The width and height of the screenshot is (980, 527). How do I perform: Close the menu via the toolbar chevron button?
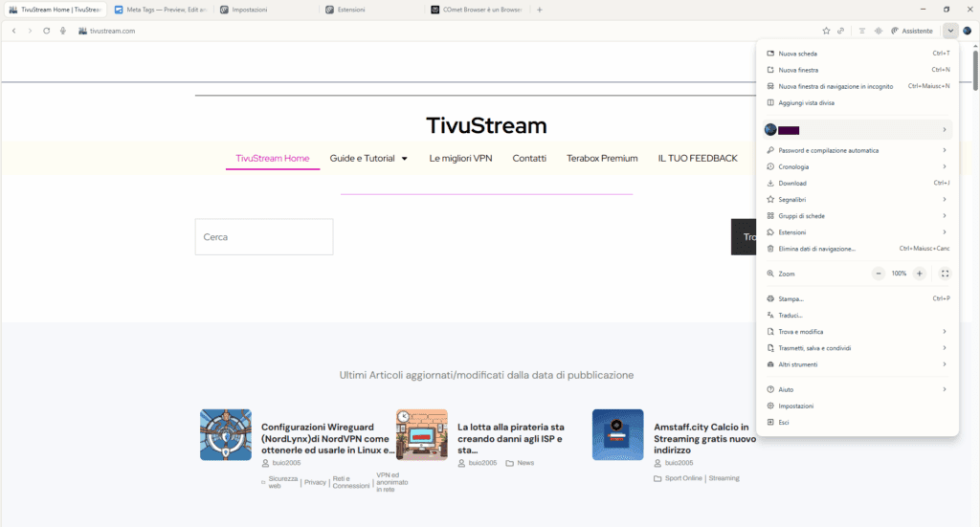coord(950,31)
